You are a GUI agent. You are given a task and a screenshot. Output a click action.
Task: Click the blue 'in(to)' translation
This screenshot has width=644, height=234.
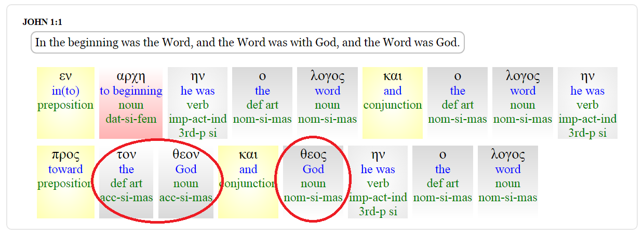65,91
